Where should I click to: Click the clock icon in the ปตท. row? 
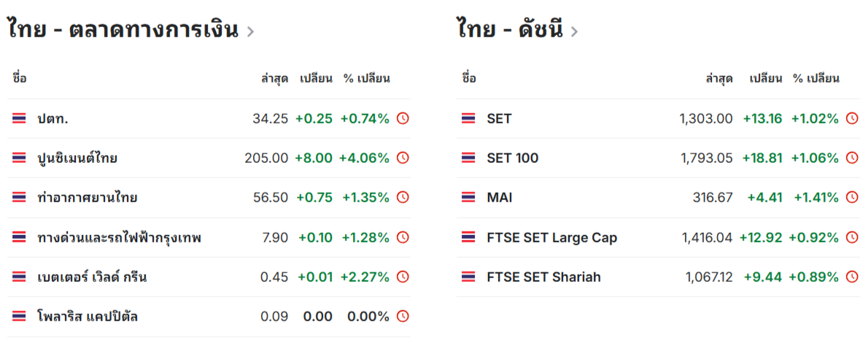(403, 118)
